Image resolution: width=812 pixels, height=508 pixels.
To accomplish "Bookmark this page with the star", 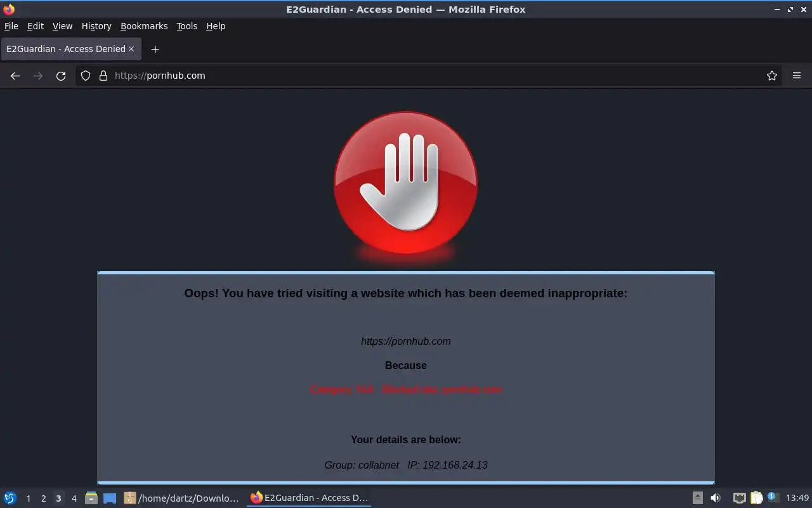I will [x=772, y=76].
